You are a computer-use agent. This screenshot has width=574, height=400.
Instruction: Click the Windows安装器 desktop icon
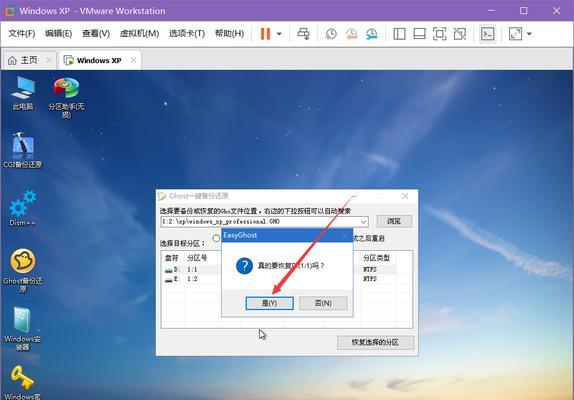pyautogui.click(x=23, y=329)
